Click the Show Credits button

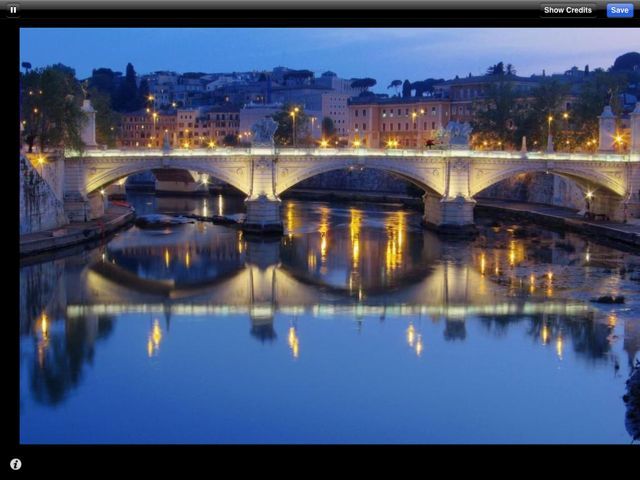pos(568,10)
